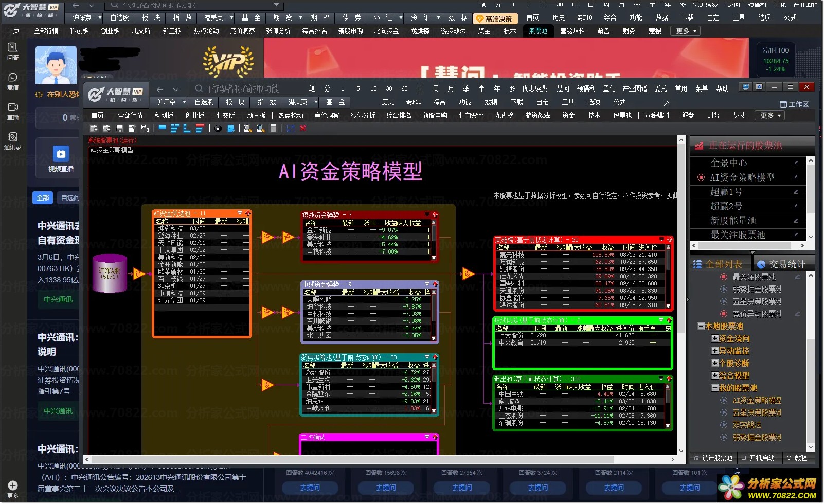The image size is (825, 504).
Task: Toggle the 开机启动 checkbox
Action: pos(744,458)
